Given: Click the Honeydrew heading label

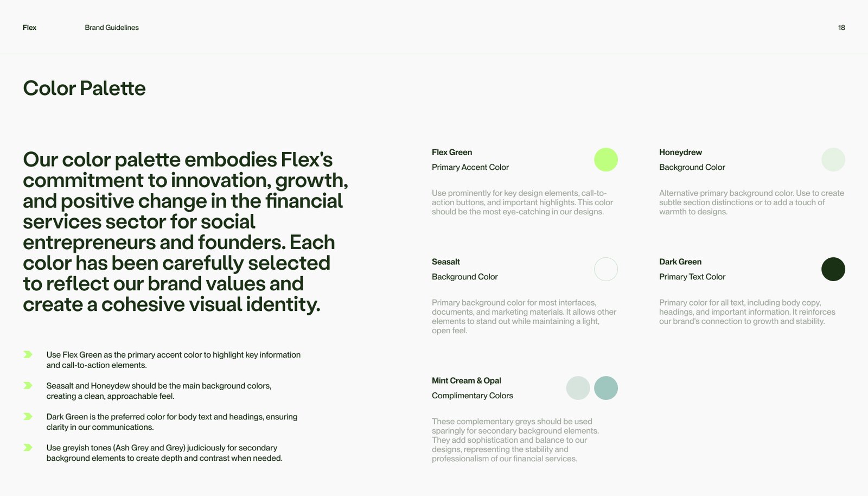Looking at the screenshot, I should (x=680, y=152).
